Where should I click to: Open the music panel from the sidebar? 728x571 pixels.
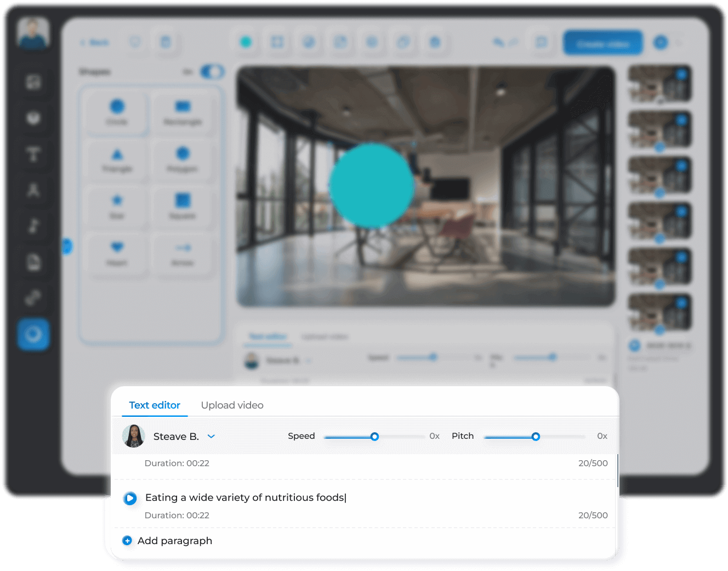[33, 225]
